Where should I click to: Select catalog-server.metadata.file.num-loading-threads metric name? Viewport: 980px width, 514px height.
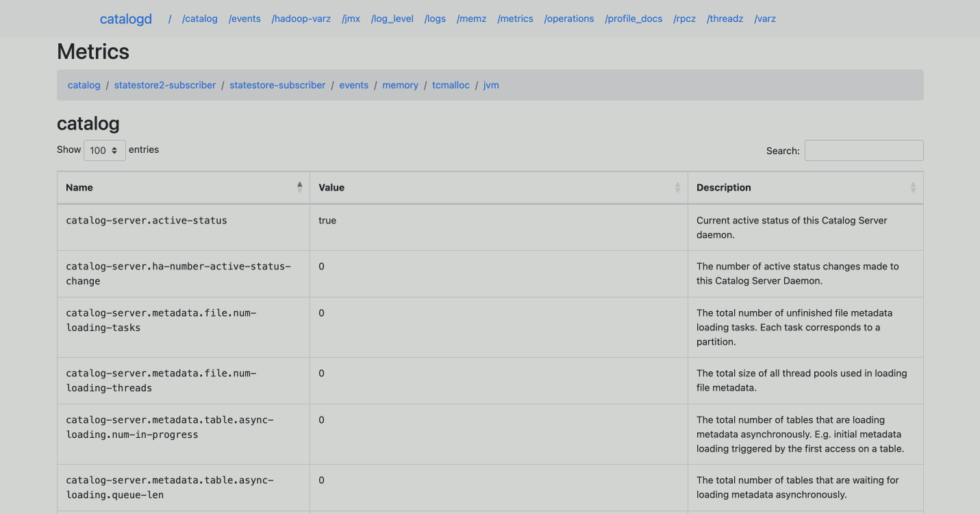[161, 380]
